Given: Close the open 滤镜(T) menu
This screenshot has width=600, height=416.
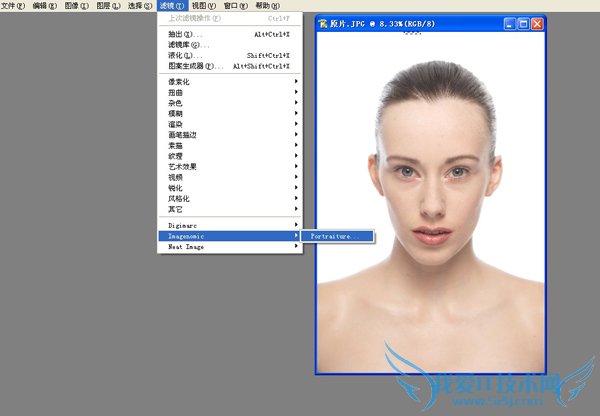Looking at the screenshot, I should (172, 5).
